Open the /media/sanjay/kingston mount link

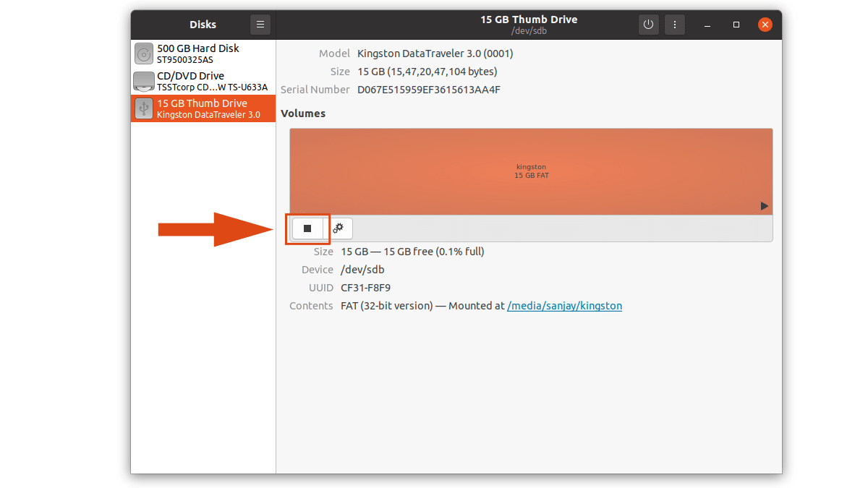click(x=565, y=305)
